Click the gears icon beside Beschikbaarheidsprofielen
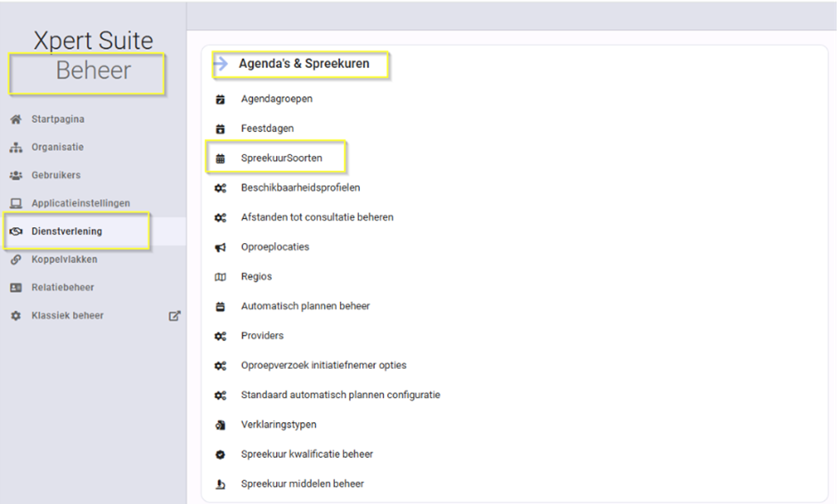 (221, 188)
